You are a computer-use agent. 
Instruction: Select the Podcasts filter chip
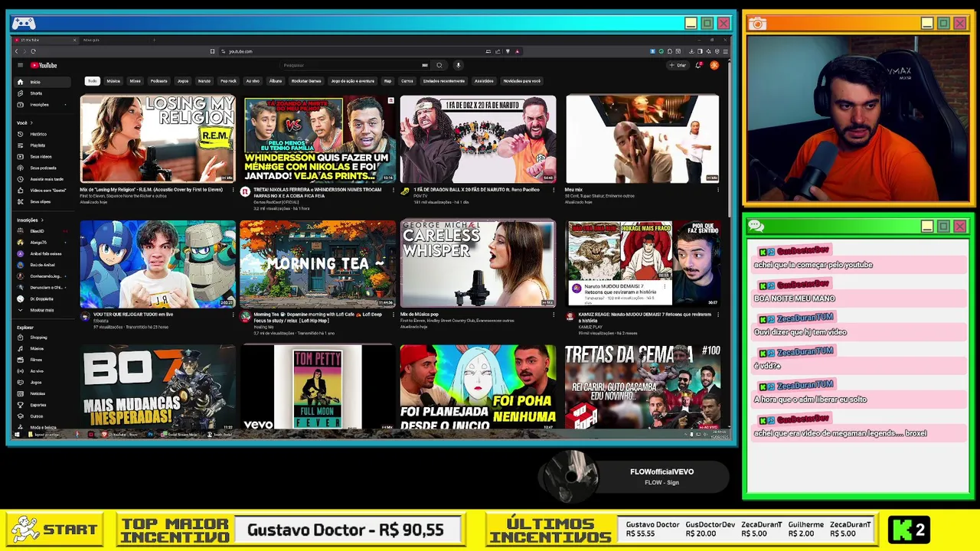[x=158, y=81]
